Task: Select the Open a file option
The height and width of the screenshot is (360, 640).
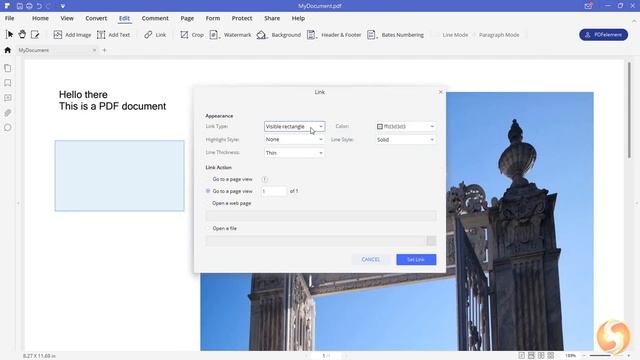Action: pos(221,228)
